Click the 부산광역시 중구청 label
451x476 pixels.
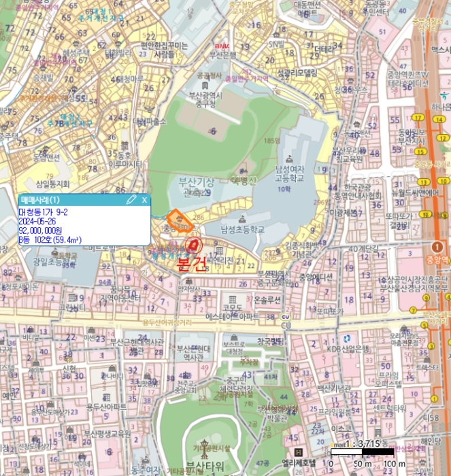205,100
